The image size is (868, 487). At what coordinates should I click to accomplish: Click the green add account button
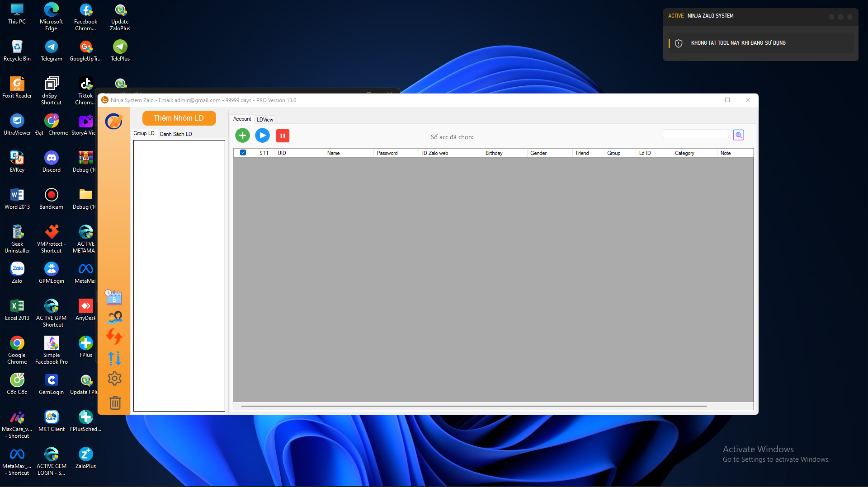click(242, 135)
